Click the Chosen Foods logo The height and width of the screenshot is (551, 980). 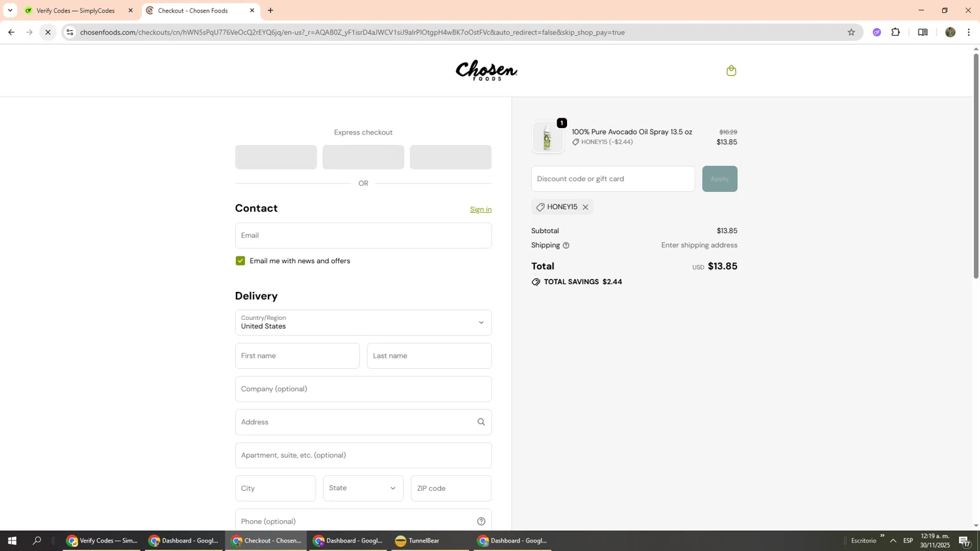(487, 71)
